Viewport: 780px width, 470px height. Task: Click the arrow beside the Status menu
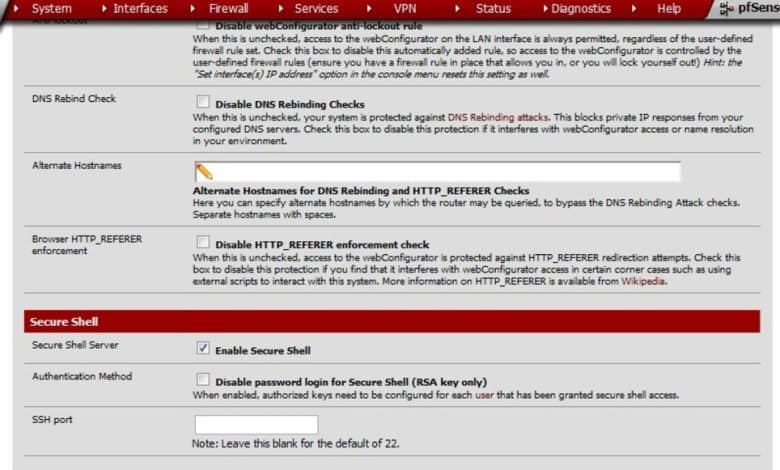(x=457, y=8)
